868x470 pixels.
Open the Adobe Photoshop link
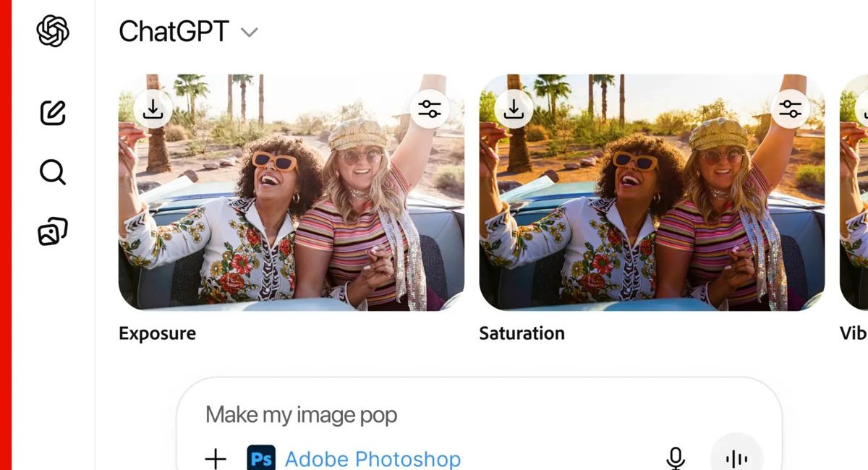coord(373,458)
